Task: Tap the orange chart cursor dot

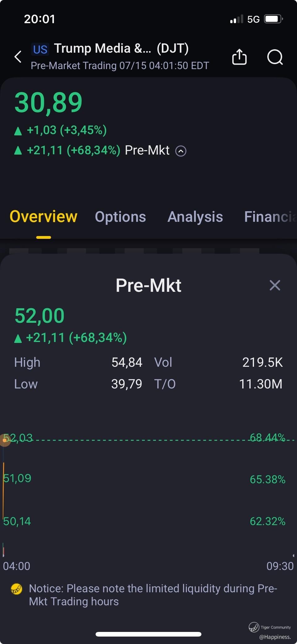Action: pyautogui.click(x=5, y=440)
